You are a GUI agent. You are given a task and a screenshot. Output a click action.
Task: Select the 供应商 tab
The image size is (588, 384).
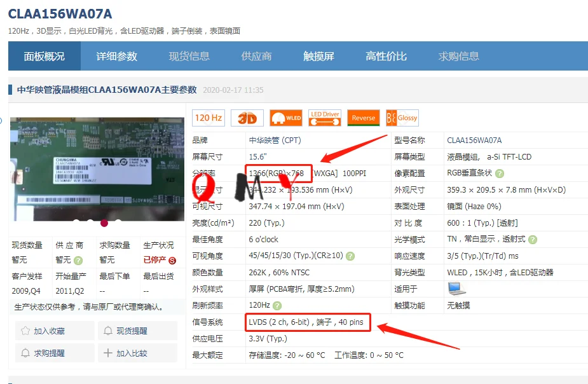(x=256, y=56)
